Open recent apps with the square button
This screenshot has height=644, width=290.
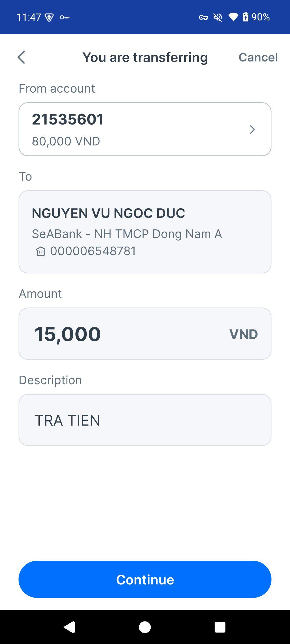pos(220,627)
